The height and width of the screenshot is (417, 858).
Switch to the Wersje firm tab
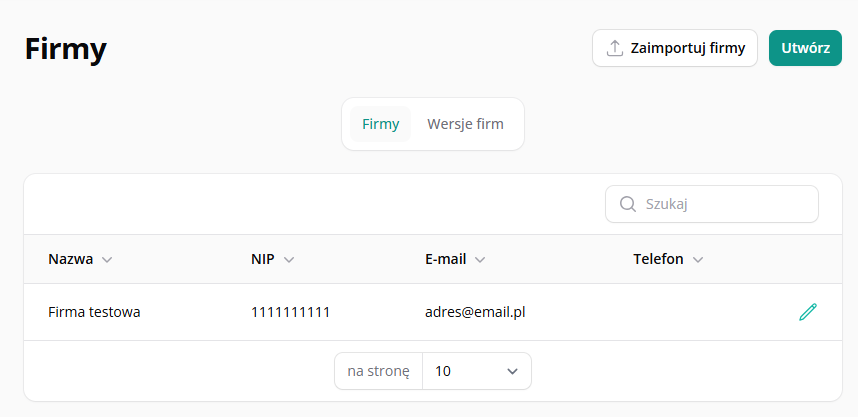(465, 124)
